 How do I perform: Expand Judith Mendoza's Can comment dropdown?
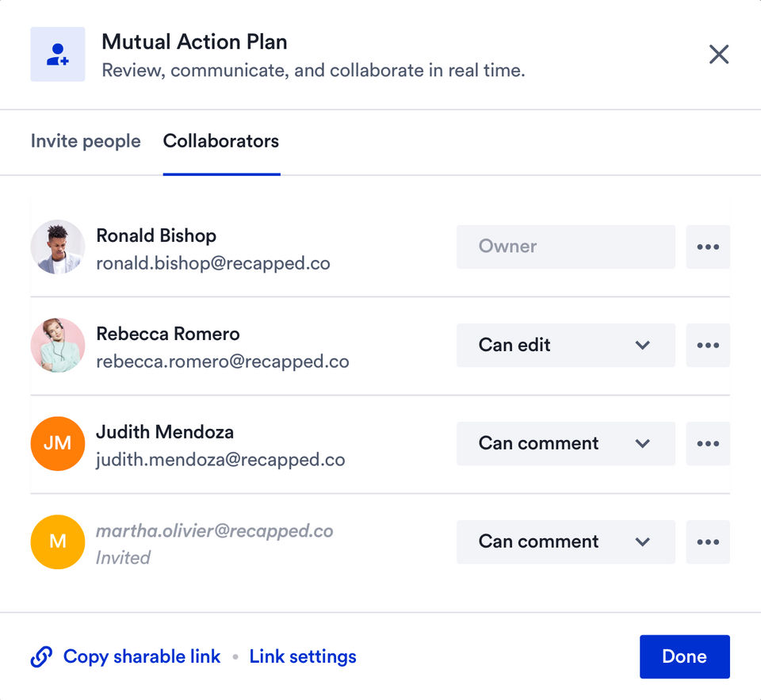[565, 443]
